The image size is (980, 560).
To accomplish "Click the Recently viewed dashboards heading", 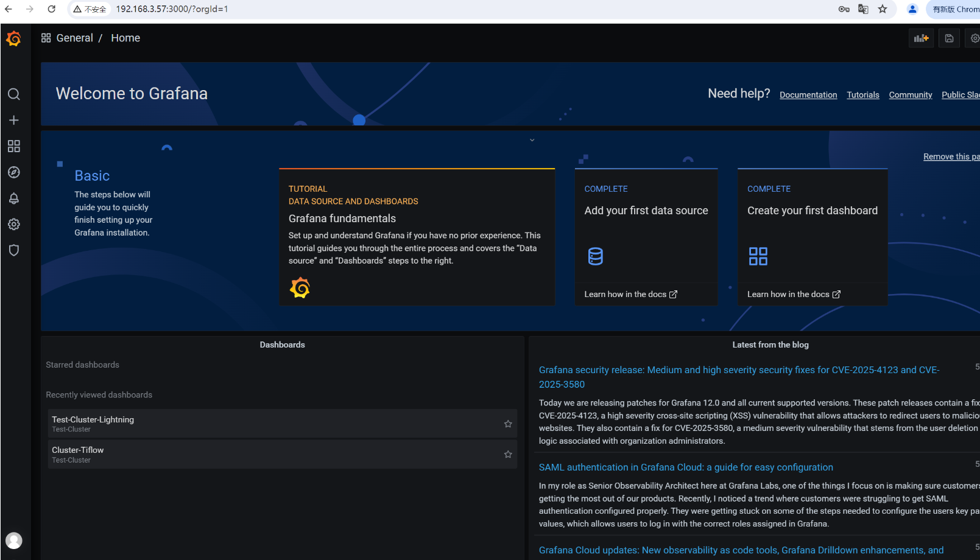I will (x=99, y=394).
